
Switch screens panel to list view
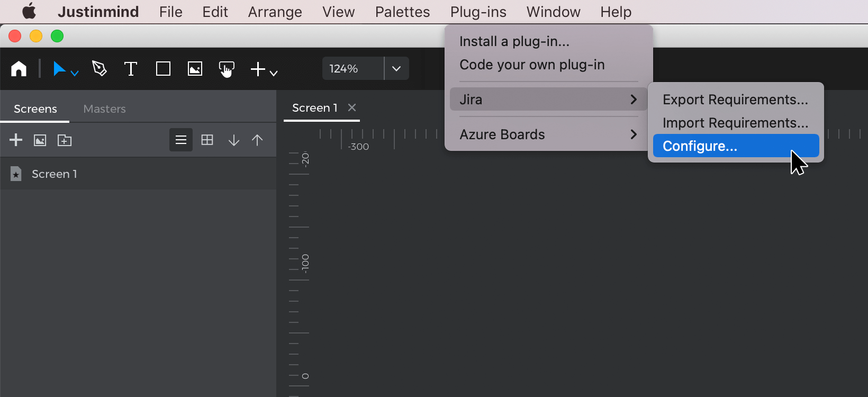click(181, 140)
